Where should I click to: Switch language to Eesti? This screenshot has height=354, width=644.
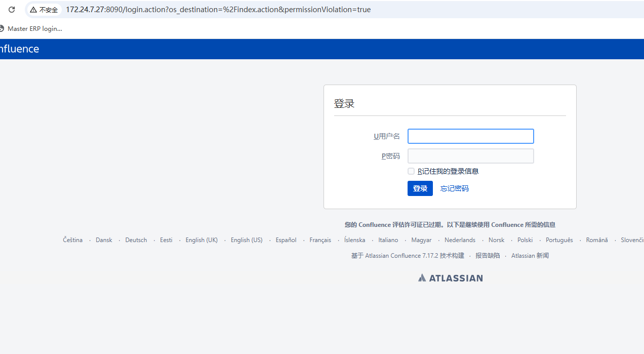[166, 240]
